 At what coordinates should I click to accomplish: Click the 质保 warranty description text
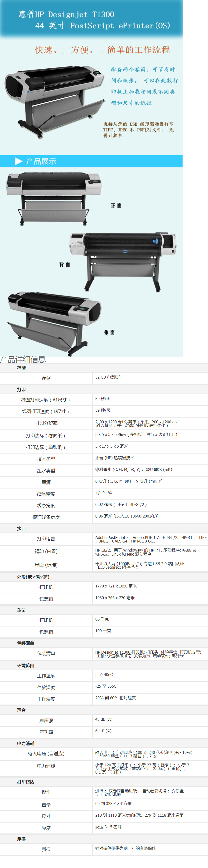point(126,848)
